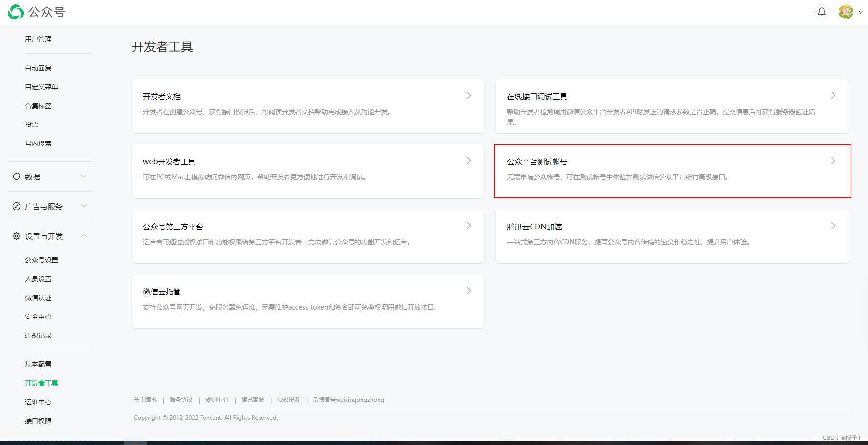
Task: Click the 公众平台测试帐号 description text
Action: (x=619, y=177)
